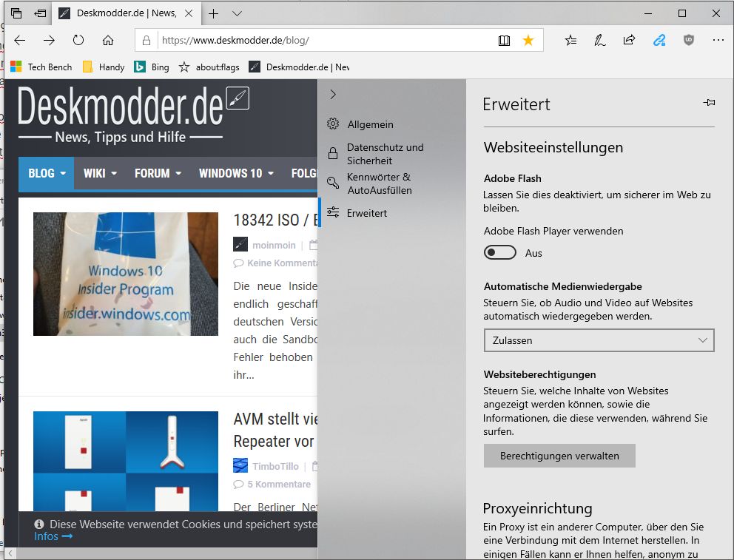Open Allgemein settings section
The image size is (734, 560).
[x=392, y=124]
